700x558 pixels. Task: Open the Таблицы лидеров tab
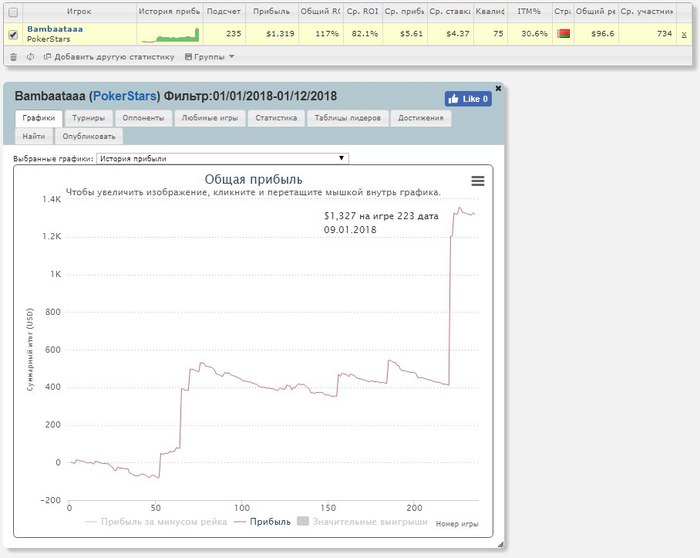pyautogui.click(x=347, y=118)
